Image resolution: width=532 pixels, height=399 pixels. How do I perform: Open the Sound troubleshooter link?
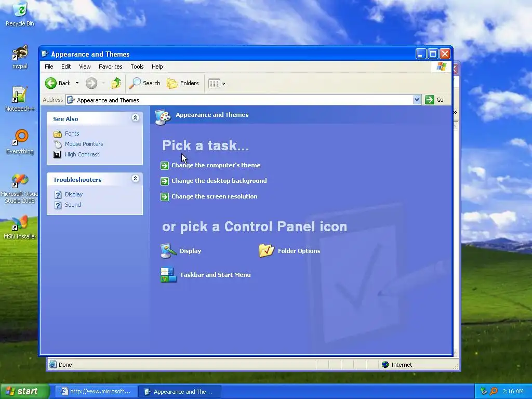pyautogui.click(x=73, y=205)
